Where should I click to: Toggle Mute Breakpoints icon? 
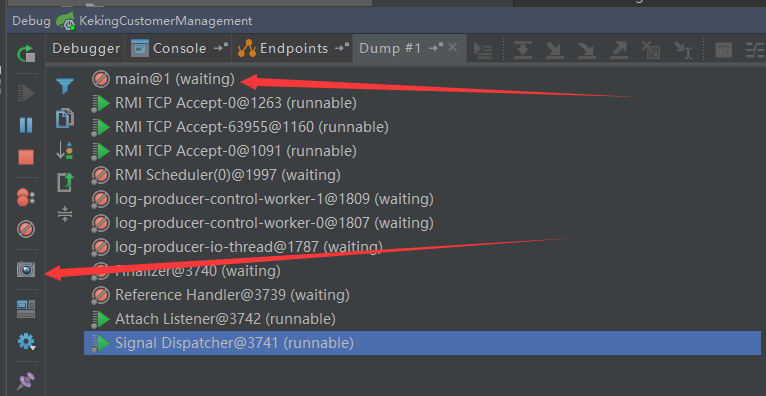click(x=26, y=229)
